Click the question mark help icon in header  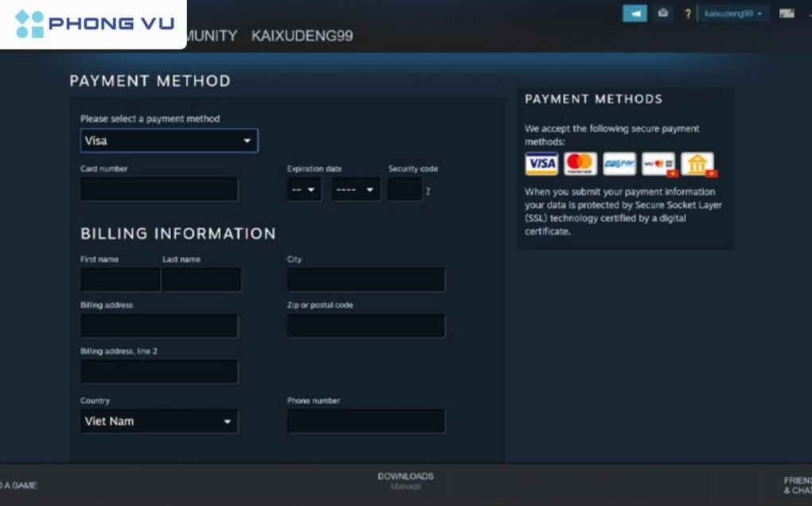pyautogui.click(x=688, y=14)
